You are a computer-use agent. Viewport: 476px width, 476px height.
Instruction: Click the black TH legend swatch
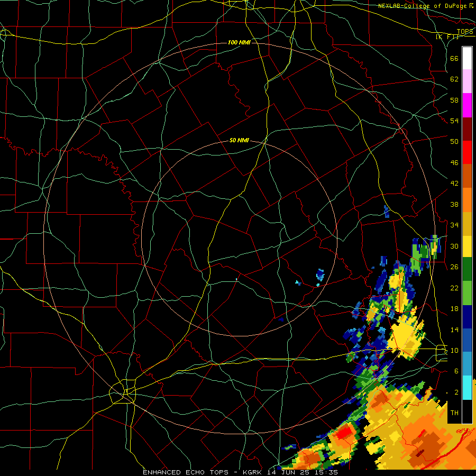click(467, 411)
